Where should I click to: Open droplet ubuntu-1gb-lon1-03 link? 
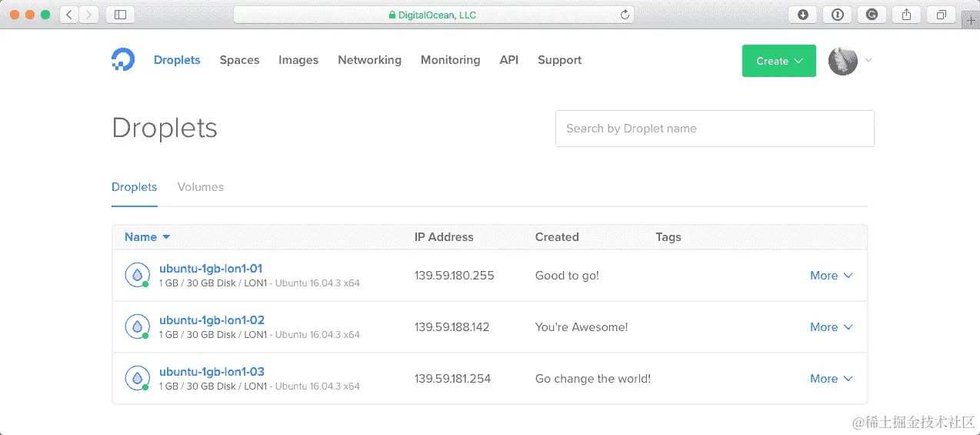coord(212,372)
